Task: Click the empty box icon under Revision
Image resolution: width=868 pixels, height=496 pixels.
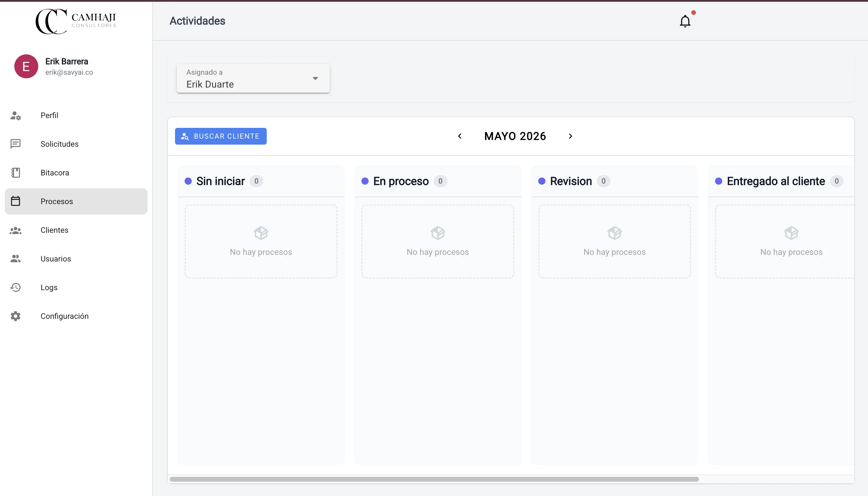Action: point(614,233)
